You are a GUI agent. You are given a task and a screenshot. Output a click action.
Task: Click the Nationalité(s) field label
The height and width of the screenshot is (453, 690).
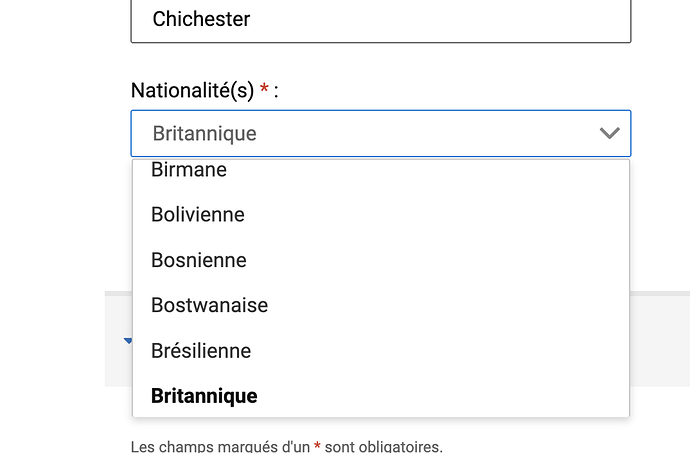[x=192, y=91]
